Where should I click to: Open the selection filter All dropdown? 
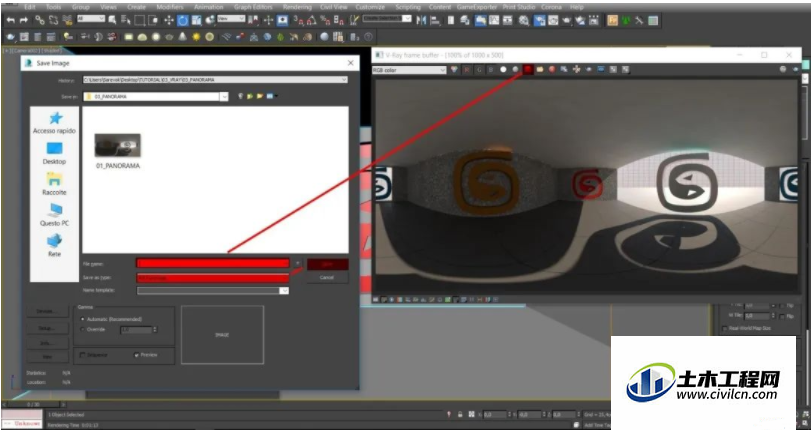[x=91, y=18]
